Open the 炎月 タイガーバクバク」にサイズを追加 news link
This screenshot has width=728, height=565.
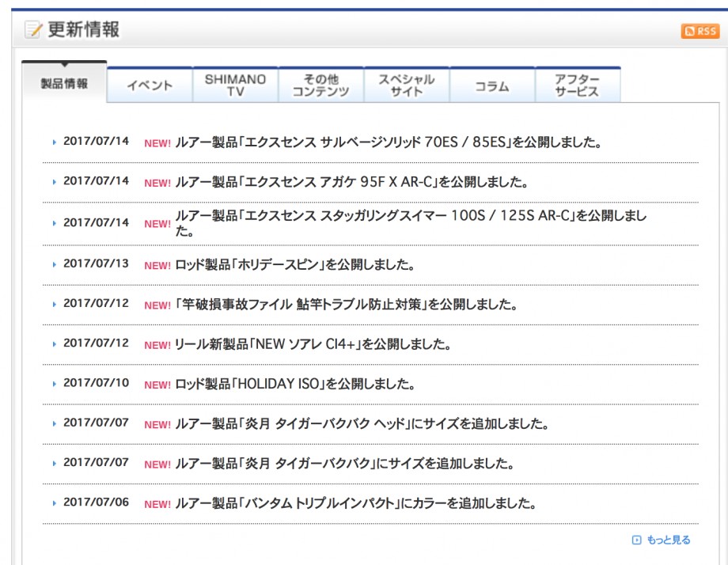click(x=344, y=464)
